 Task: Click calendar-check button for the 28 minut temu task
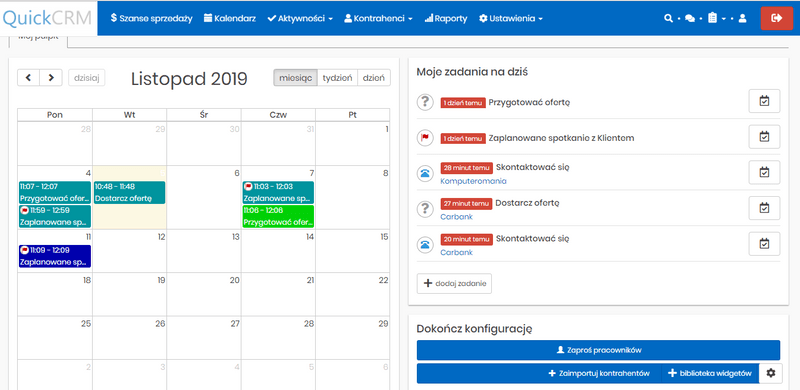pyautogui.click(x=764, y=172)
